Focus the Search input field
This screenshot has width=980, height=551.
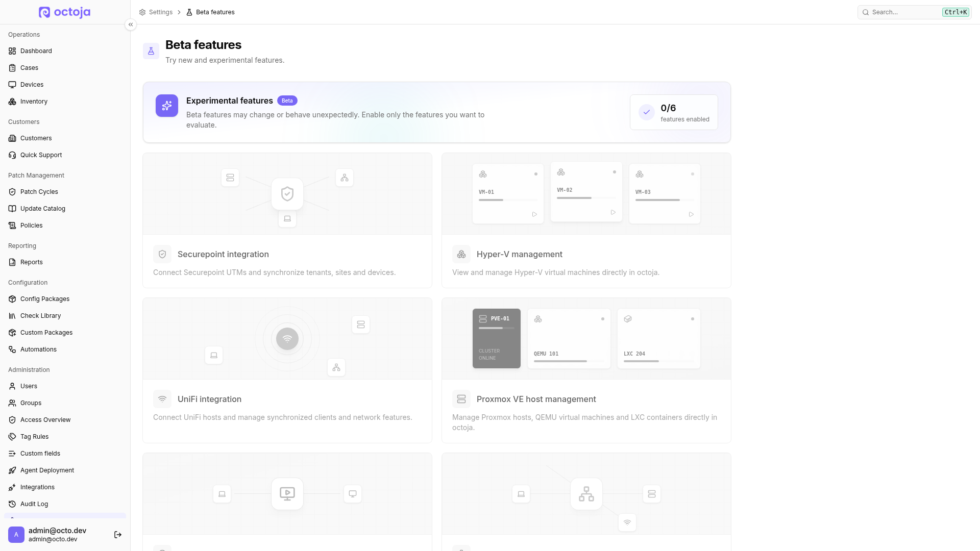point(914,12)
